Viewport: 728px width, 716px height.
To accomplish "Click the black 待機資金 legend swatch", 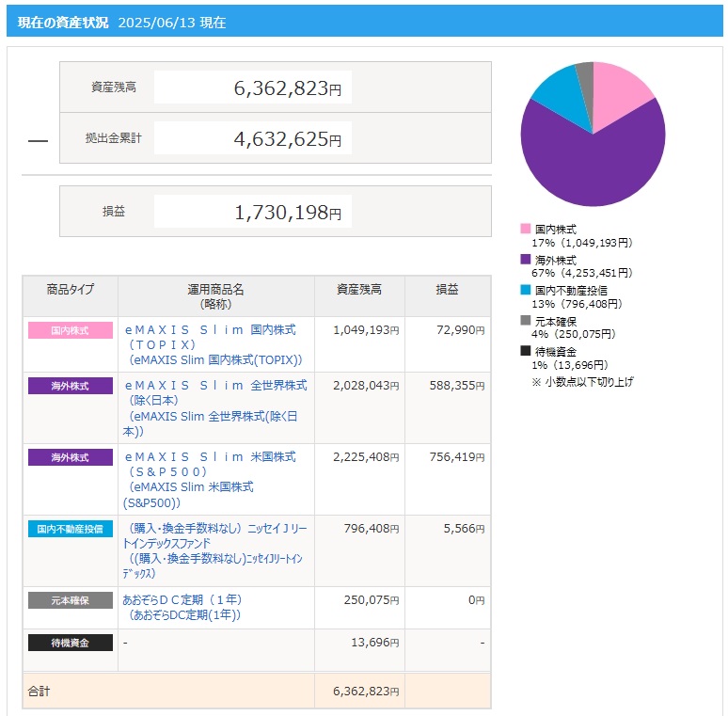I will [526, 351].
